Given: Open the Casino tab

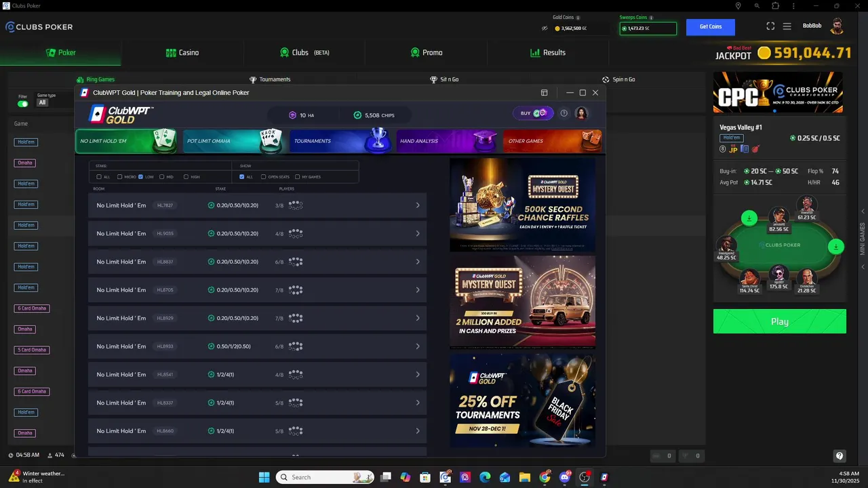Looking at the screenshot, I should point(182,53).
